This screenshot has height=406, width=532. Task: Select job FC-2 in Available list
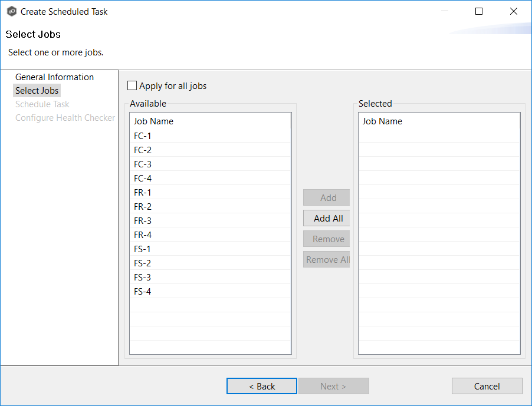coord(142,150)
